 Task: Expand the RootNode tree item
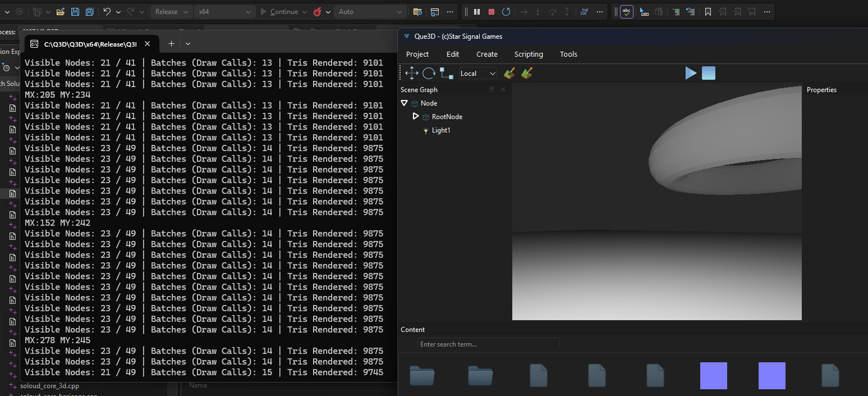(x=416, y=116)
